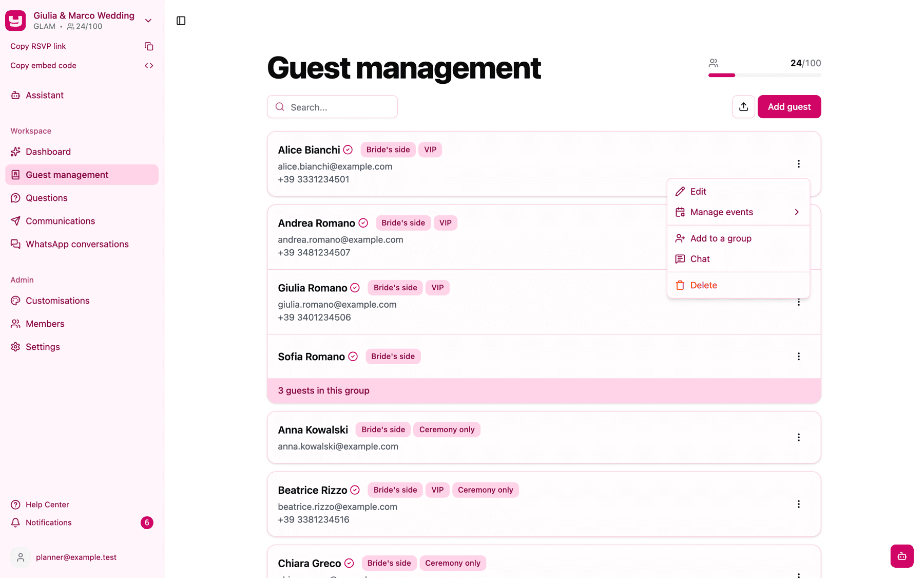Open options menu for Giulia Romano
The image size is (924, 578).
(799, 303)
